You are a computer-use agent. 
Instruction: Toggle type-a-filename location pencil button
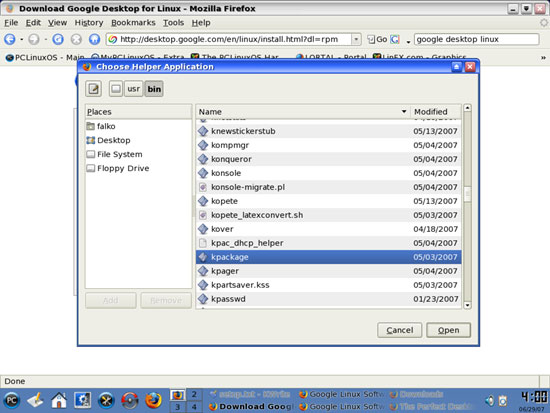(93, 89)
